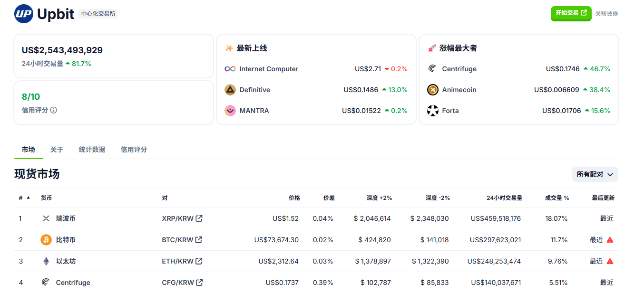
Task: Click the orange Bitcoin icon in table
Action: 46,240
